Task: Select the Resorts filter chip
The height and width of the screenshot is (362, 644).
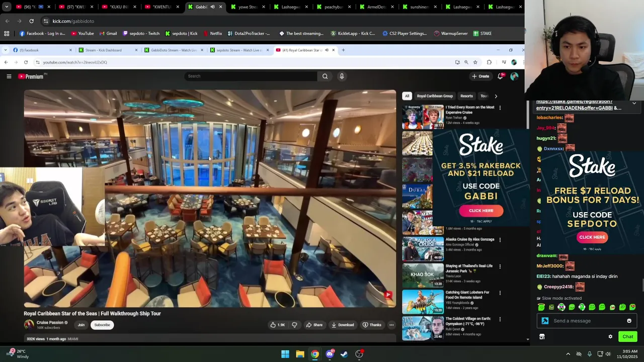Action: coord(466,96)
